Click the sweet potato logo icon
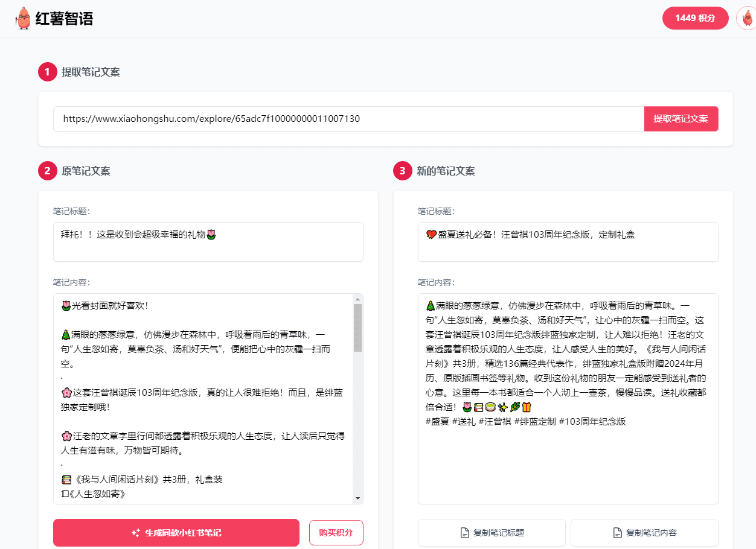Viewport: 756px width, 549px height. pos(23,18)
